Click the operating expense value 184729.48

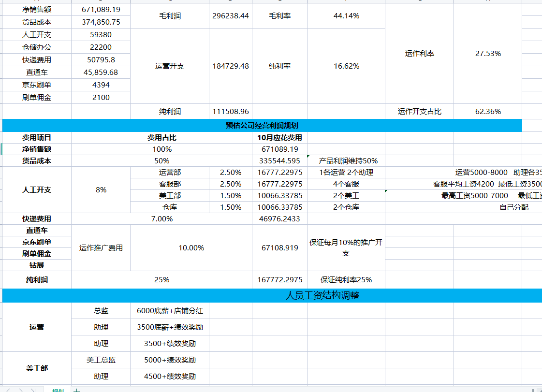pyautogui.click(x=231, y=66)
